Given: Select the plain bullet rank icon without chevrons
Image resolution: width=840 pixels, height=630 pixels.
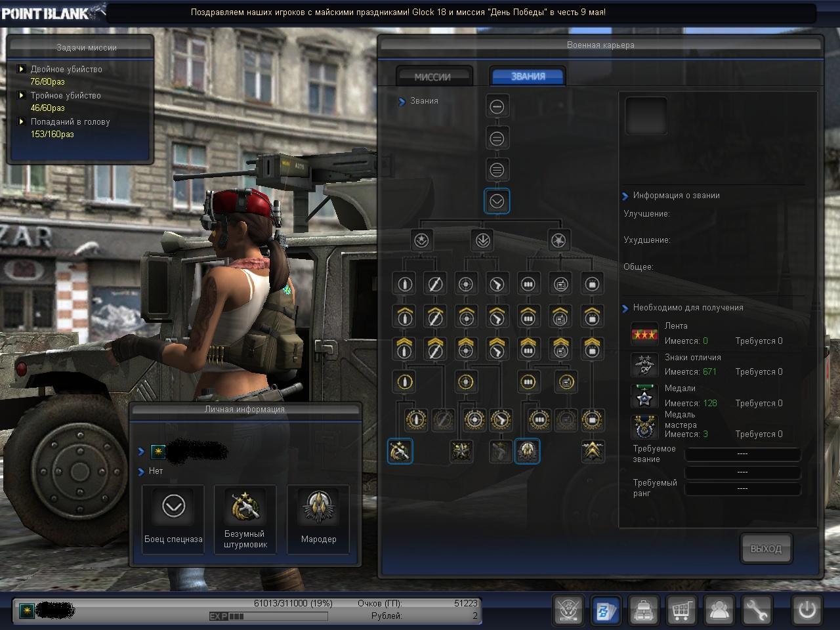Looking at the screenshot, I should click(x=404, y=284).
